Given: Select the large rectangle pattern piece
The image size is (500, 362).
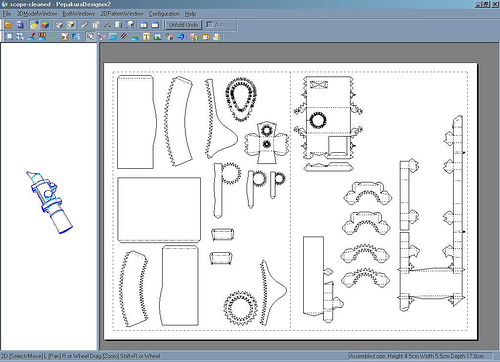Looking at the screenshot, I should coord(159,210).
